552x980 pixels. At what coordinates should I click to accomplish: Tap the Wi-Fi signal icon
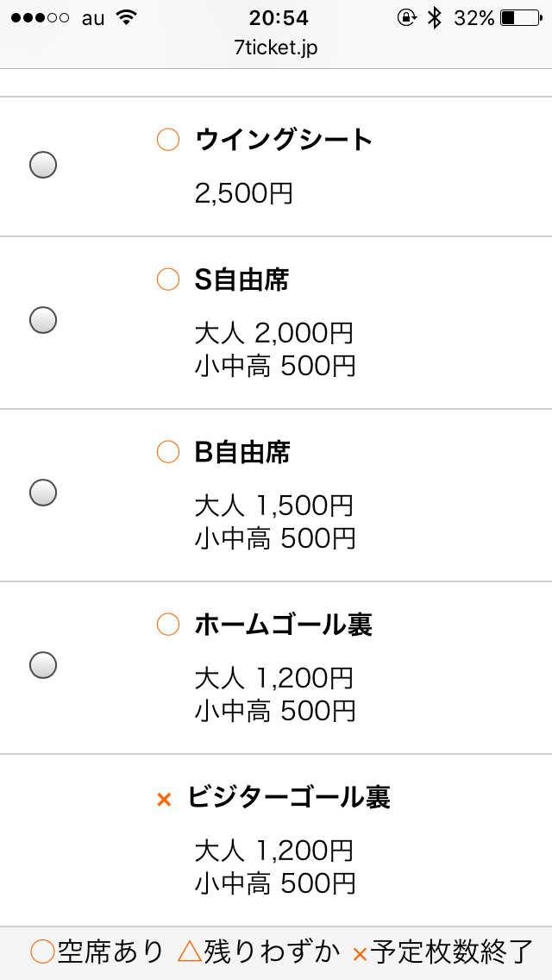(128, 18)
